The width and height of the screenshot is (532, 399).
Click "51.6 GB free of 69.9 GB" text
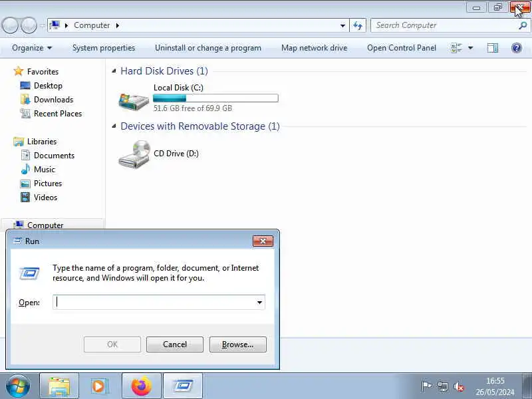click(x=192, y=108)
